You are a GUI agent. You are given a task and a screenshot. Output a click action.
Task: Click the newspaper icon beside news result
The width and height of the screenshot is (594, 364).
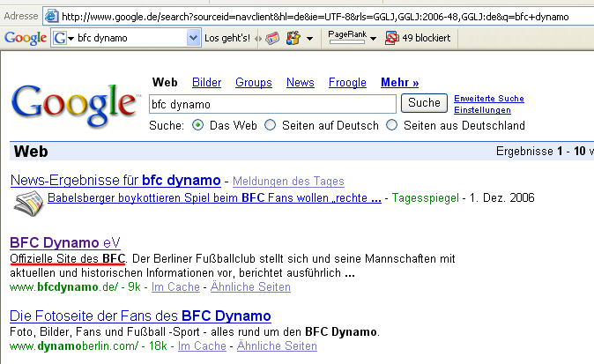point(29,204)
